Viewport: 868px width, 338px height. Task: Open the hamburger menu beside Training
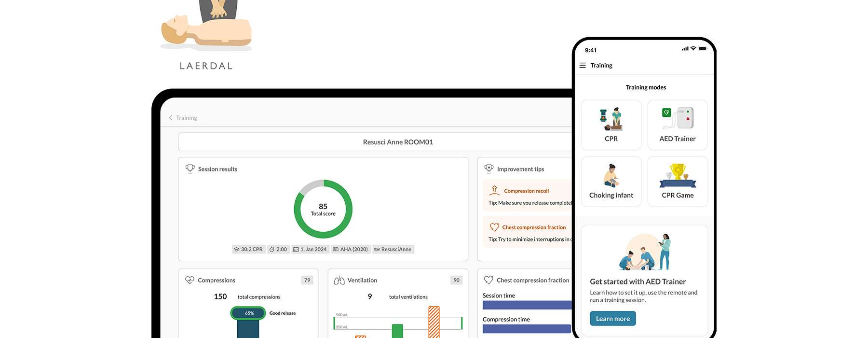pos(583,65)
